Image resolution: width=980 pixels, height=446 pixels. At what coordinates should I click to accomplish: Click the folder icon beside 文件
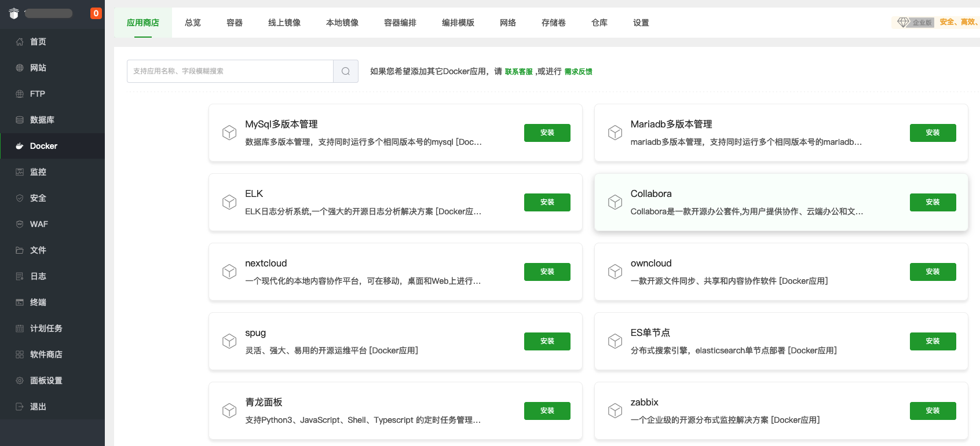[20, 250]
